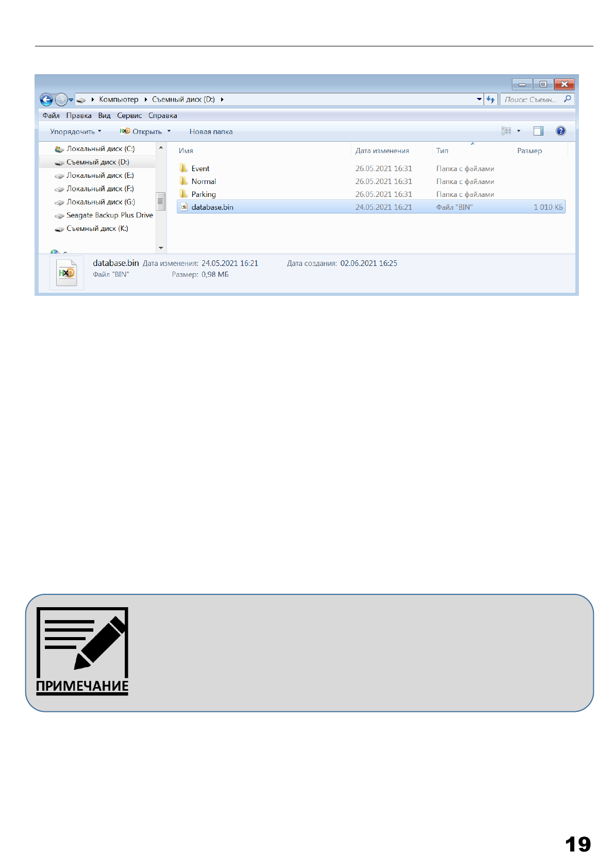This screenshot has width=614, height=868.
Task: Open the recent pages dropdown arrow
Action: 71,100
